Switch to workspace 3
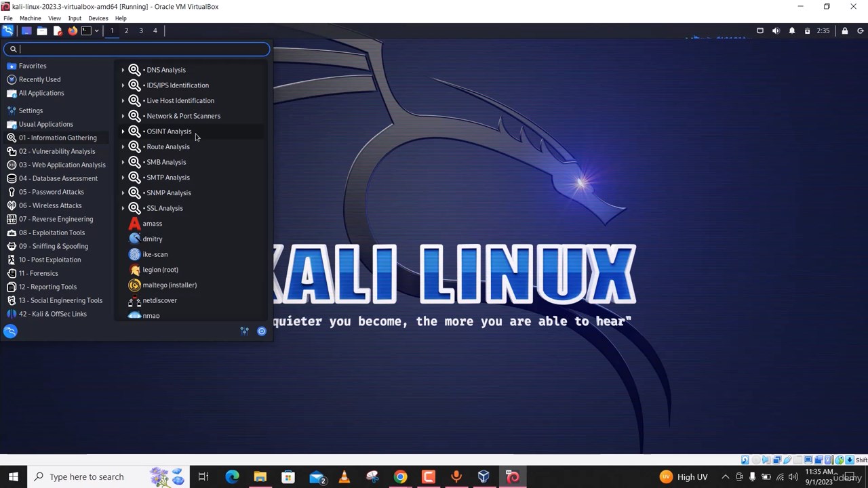The width and height of the screenshot is (868, 488). click(x=141, y=30)
